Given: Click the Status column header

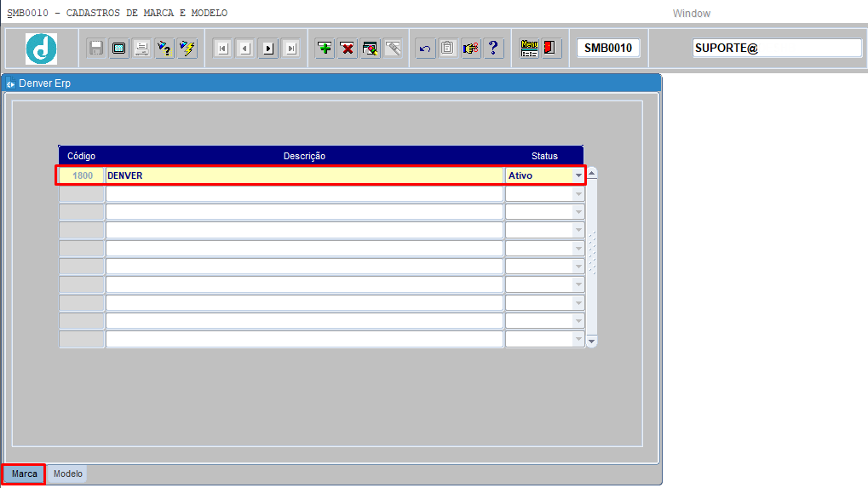Looking at the screenshot, I should click(544, 156).
